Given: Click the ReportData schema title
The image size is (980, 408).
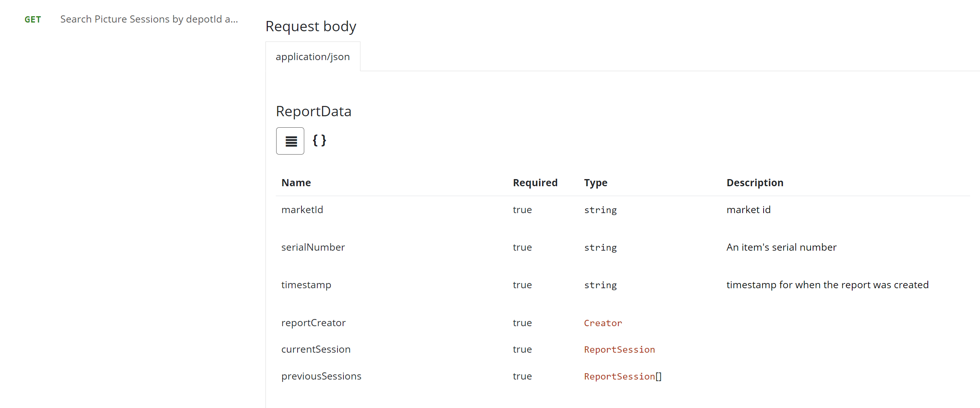Looking at the screenshot, I should click(313, 111).
